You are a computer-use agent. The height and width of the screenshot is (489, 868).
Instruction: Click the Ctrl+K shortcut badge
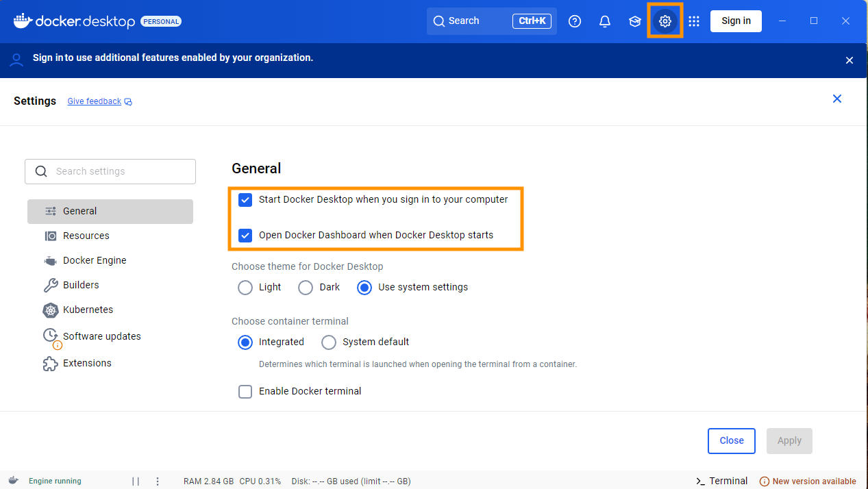pos(532,21)
